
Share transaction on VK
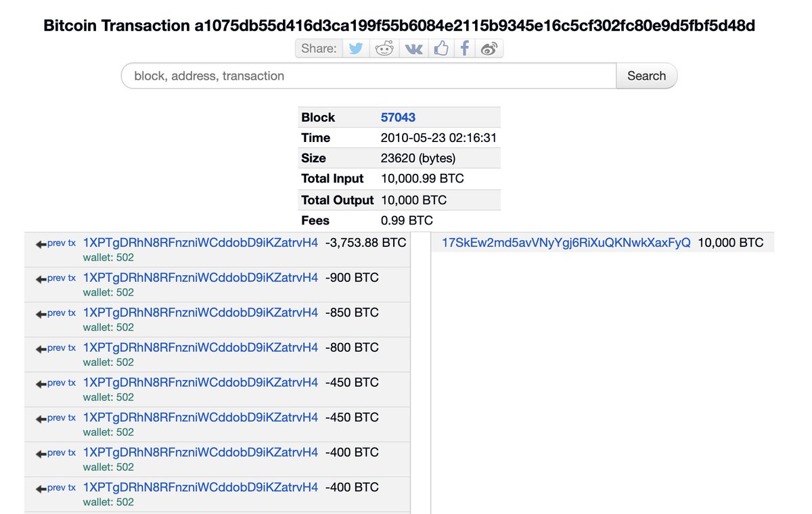click(413, 49)
